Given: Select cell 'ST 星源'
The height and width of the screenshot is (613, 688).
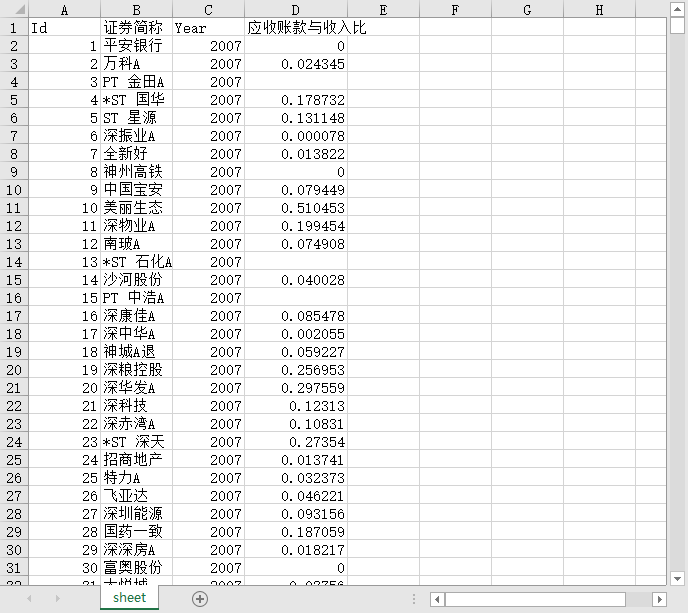Looking at the screenshot, I should click(136, 118).
